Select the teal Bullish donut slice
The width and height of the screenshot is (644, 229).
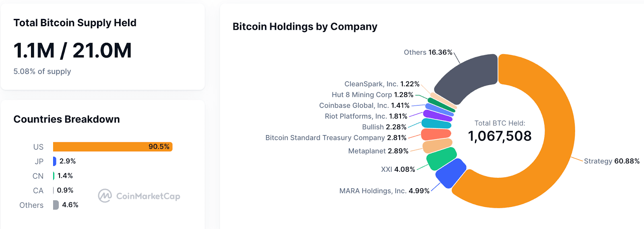tap(436, 123)
